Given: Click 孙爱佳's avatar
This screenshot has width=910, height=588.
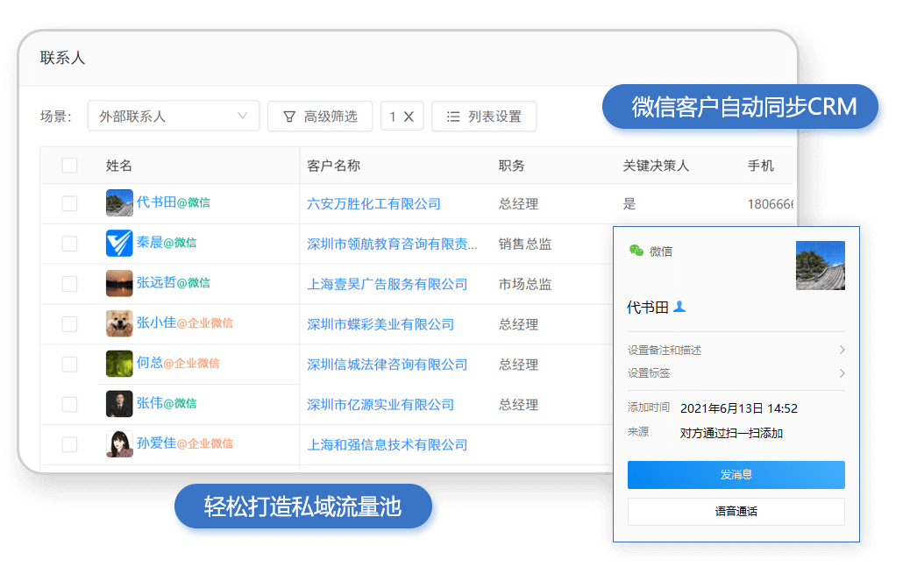Looking at the screenshot, I should (x=119, y=443).
